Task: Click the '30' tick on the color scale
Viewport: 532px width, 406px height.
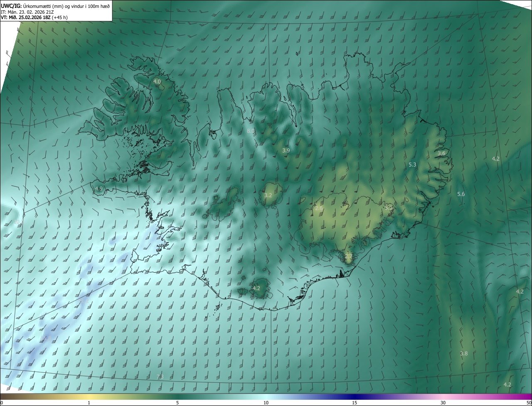Action: 443,403
